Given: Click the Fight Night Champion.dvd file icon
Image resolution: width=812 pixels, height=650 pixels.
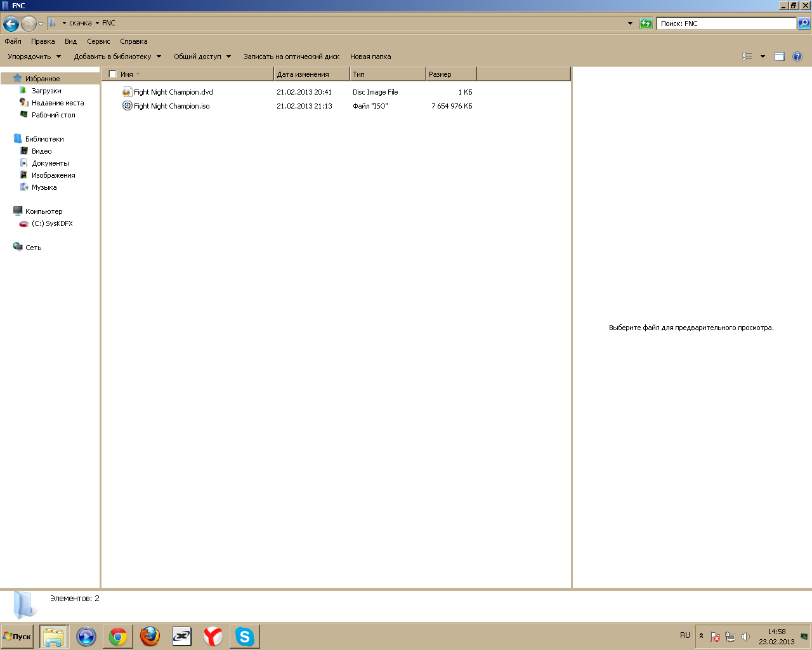Looking at the screenshot, I should point(127,92).
